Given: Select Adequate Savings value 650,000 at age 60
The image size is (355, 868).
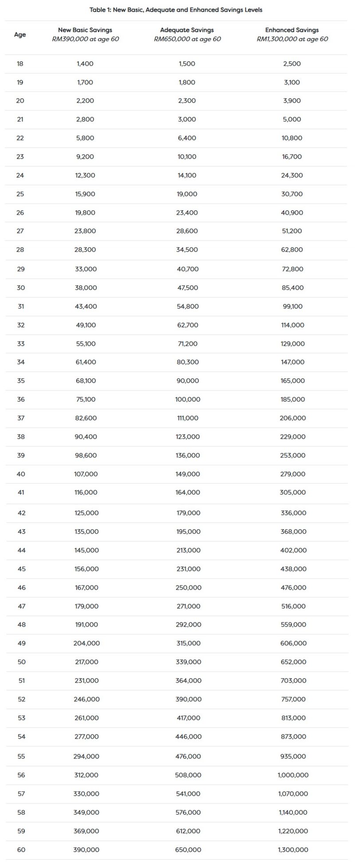Looking at the screenshot, I should [188, 850].
